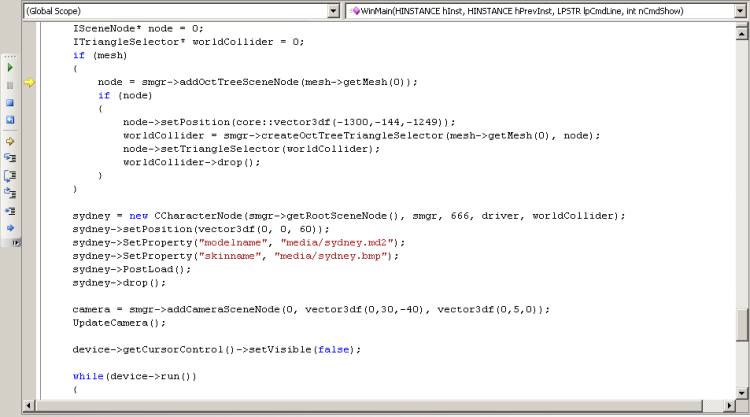Stop debugging with the blue square icon
Viewport: 750px width, 417px height.
pyautogui.click(x=10, y=103)
